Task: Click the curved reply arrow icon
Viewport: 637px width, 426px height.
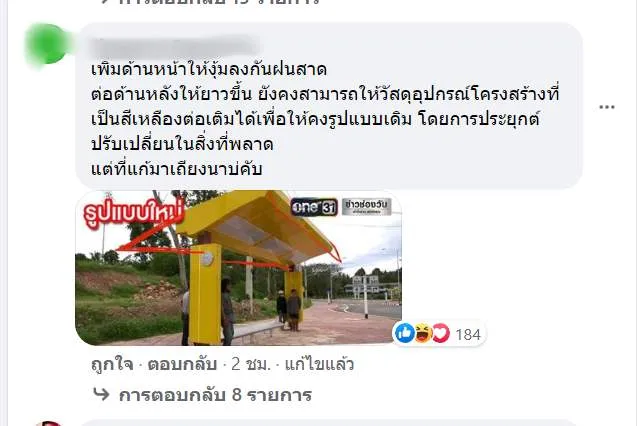Action: [101, 394]
